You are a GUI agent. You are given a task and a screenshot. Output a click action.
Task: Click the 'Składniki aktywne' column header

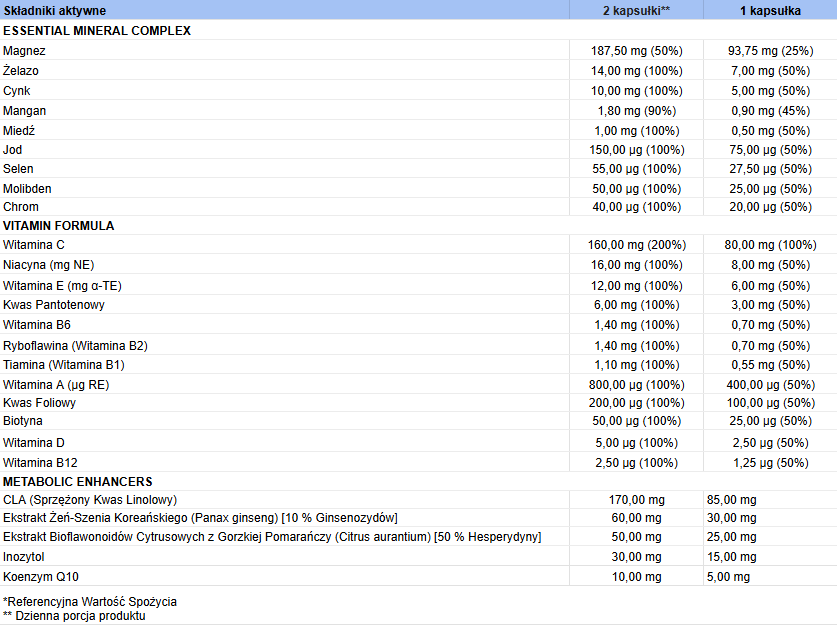54,11
